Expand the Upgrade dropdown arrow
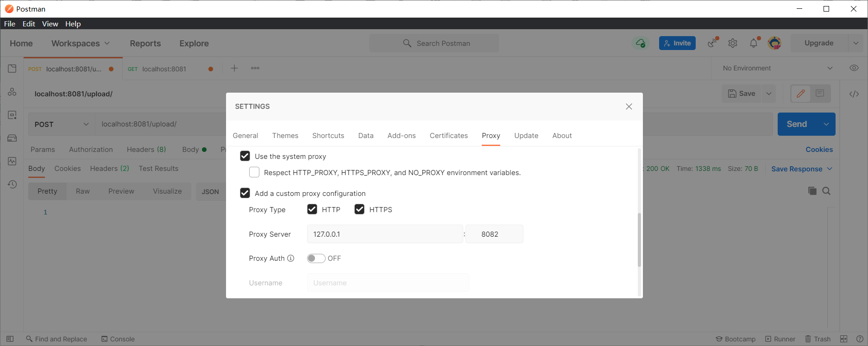Image resolution: width=868 pixels, height=346 pixels. pyautogui.click(x=856, y=43)
